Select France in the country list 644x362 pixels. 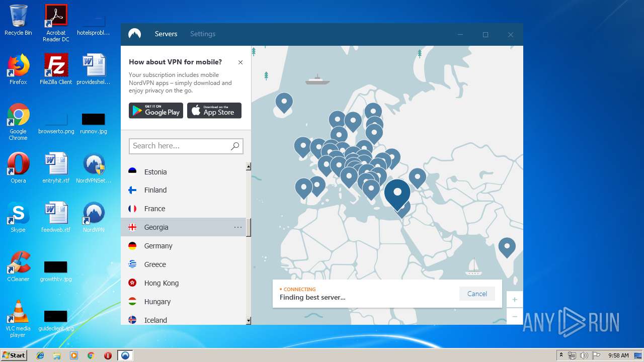[183, 209]
